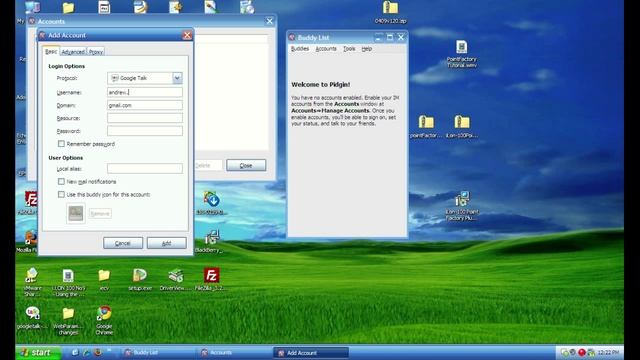640x360 pixels.
Task: Click the Username input field
Action: click(144, 92)
